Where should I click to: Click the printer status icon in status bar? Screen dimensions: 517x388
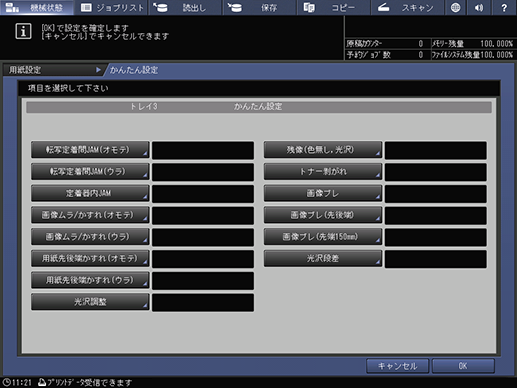tap(42, 382)
